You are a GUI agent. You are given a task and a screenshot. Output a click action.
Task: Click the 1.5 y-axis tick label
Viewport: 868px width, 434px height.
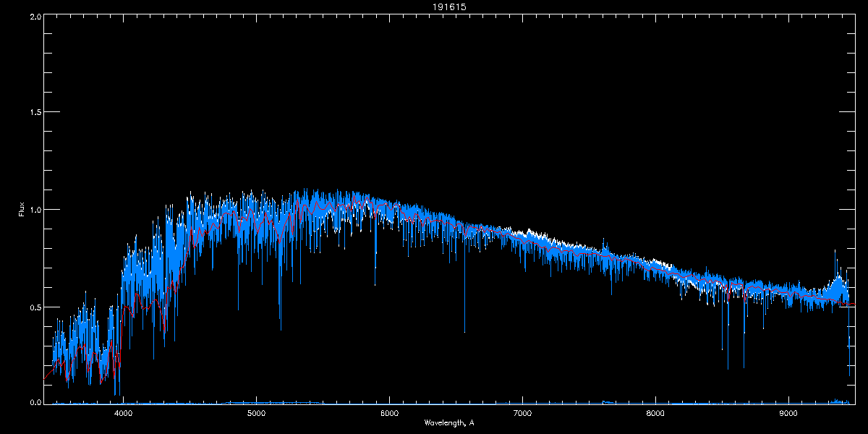(x=34, y=113)
